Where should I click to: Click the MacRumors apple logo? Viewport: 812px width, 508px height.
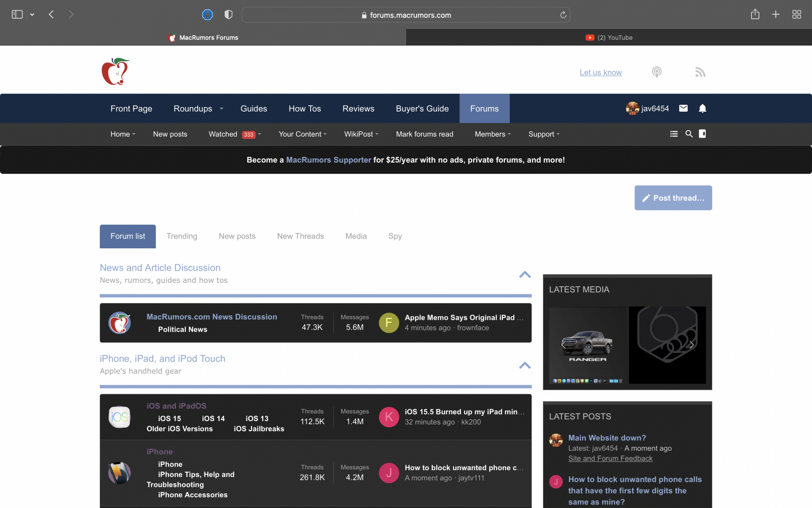pos(115,72)
